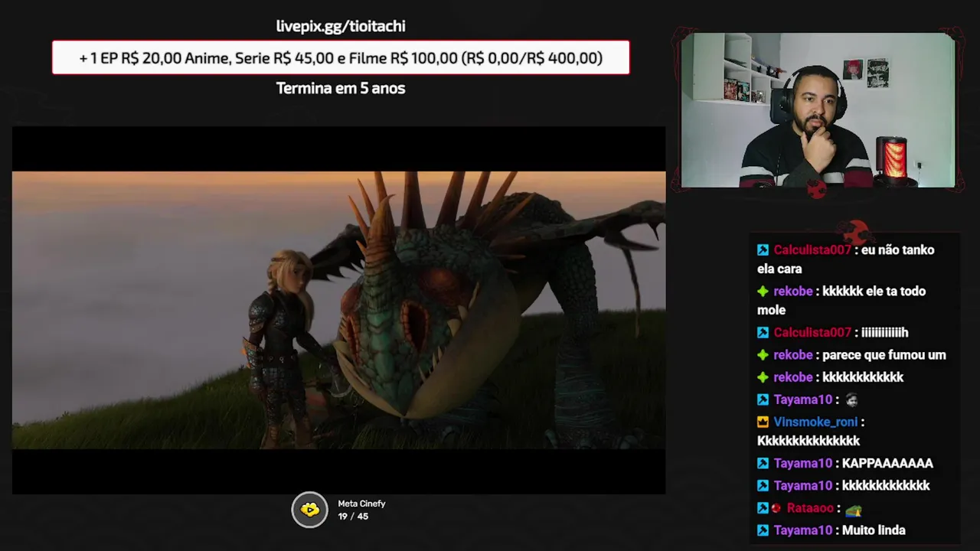Click the crown badge next to Vinsmoke_roni
This screenshot has width=980, height=551.
tap(763, 422)
